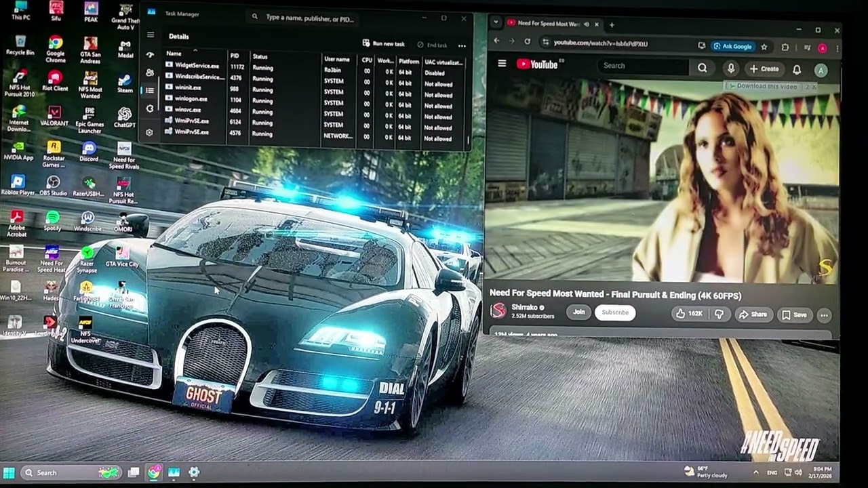This screenshot has width=868, height=488.
Task: Open Chrome tab search dropdown arrow
Action: pyautogui.click(x=496, y=22)
